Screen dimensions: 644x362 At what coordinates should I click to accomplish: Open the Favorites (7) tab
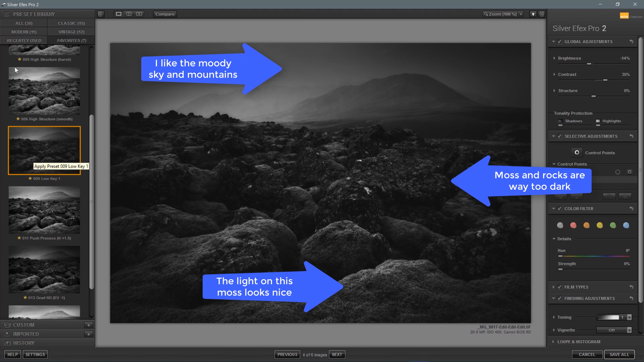(71, 41)
